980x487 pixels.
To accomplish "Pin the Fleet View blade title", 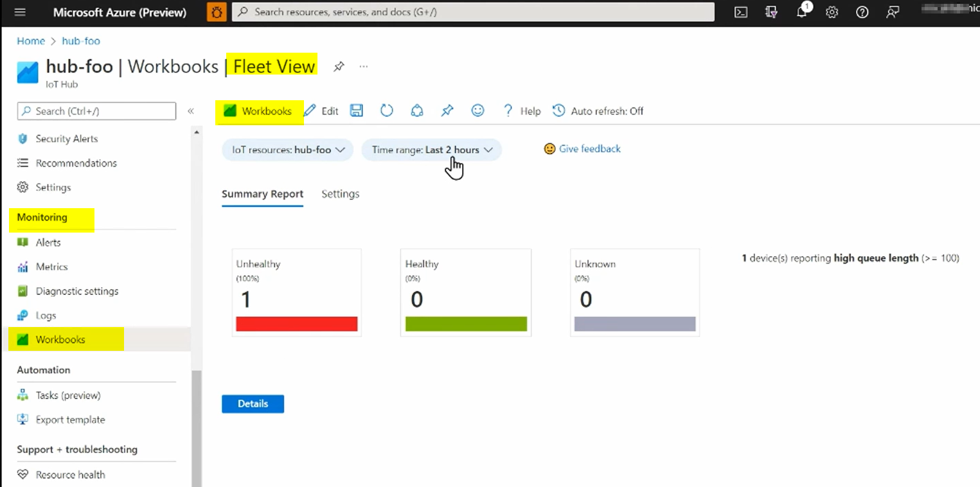I will (x=339, y=66).
